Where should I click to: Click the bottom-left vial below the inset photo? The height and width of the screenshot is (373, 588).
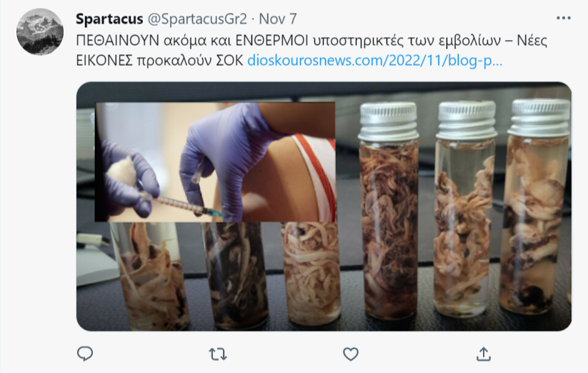point(151,276)
